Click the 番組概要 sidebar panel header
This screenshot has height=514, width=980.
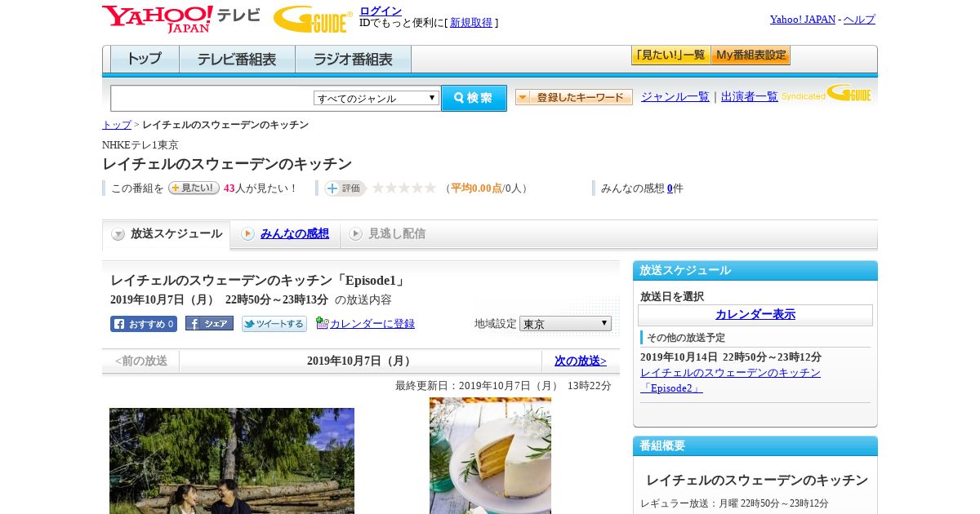pos(755,446)
